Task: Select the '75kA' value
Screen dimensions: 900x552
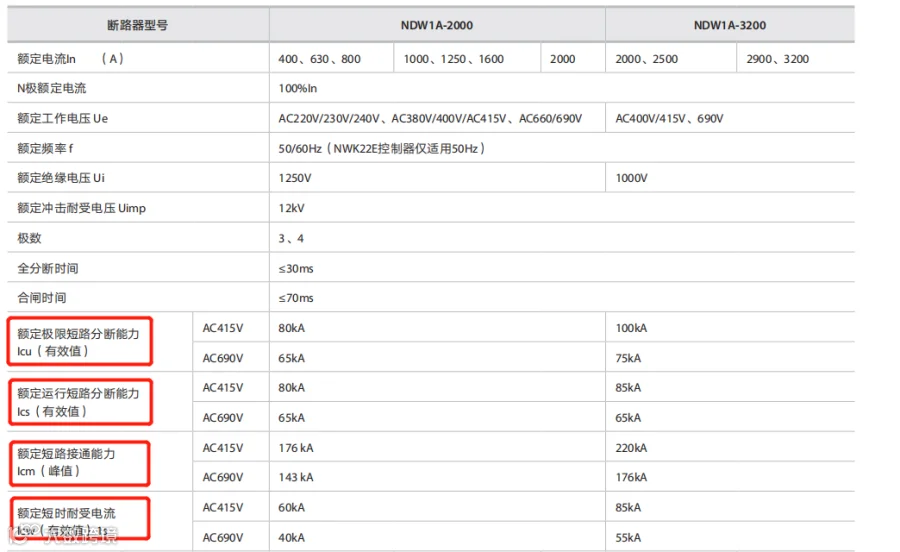Action: point(629,358)
